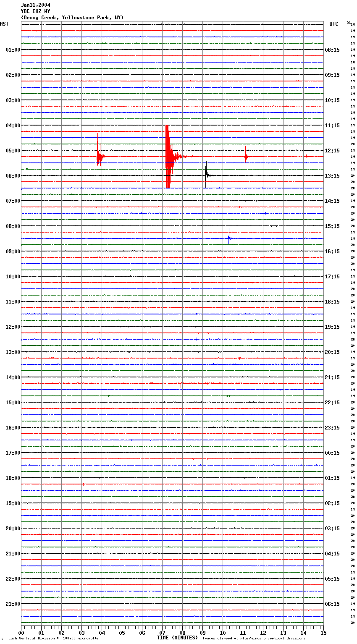Select the 02:00 MST hour label

13,75
